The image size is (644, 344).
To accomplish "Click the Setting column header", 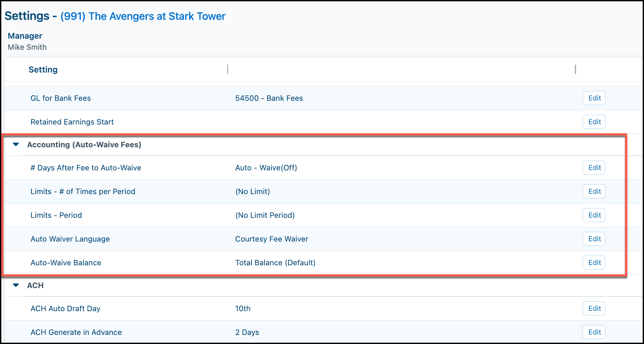I will click(x=43, y=70).
